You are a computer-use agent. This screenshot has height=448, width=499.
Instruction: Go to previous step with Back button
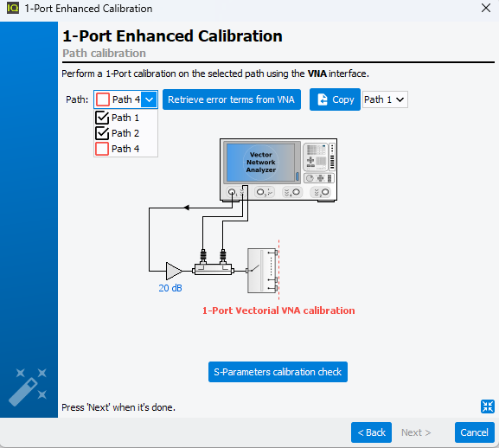[371, 432]
